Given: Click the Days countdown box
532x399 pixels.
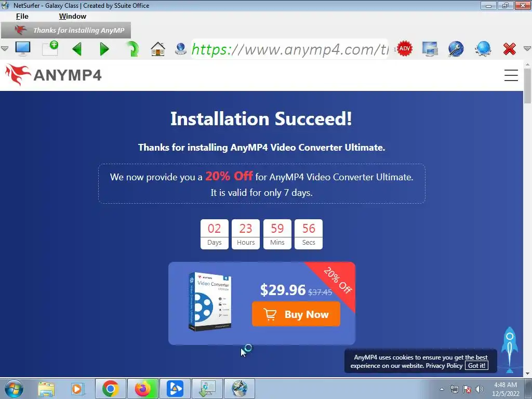Looking at the screenshot, I should point(215,234).
